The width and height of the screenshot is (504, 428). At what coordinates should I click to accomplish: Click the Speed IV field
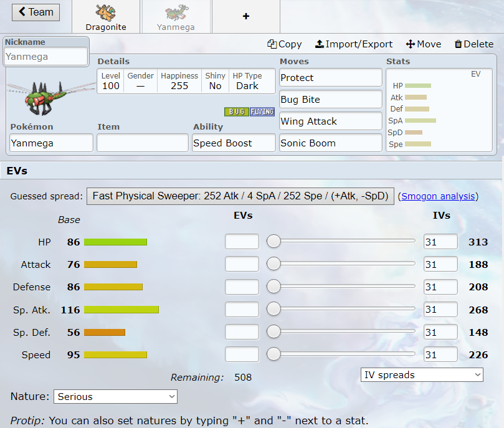(x=440, y=354)
